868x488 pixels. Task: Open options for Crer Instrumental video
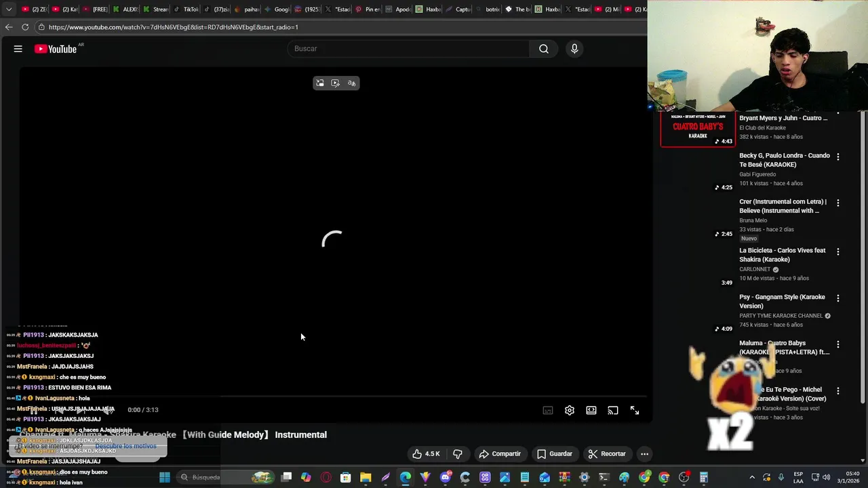(838, 203)
